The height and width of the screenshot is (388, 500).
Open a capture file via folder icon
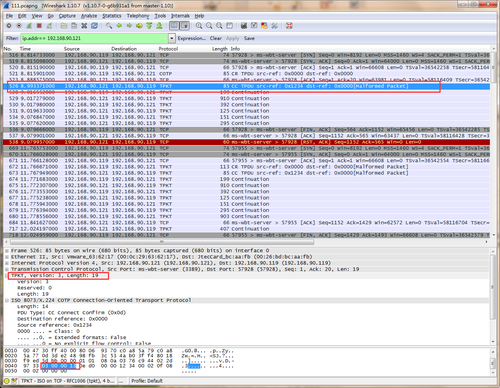pos(64,26)
